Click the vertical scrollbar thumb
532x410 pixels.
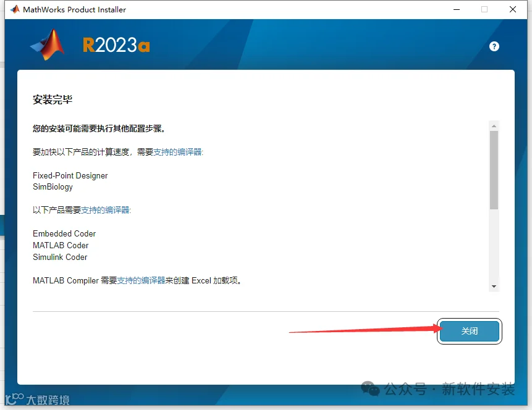494,170
